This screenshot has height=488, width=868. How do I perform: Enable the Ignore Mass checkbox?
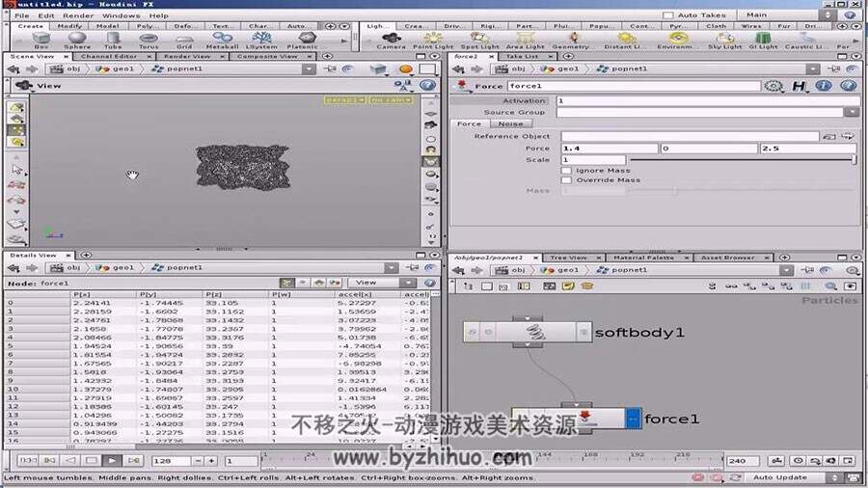point(566,171)
